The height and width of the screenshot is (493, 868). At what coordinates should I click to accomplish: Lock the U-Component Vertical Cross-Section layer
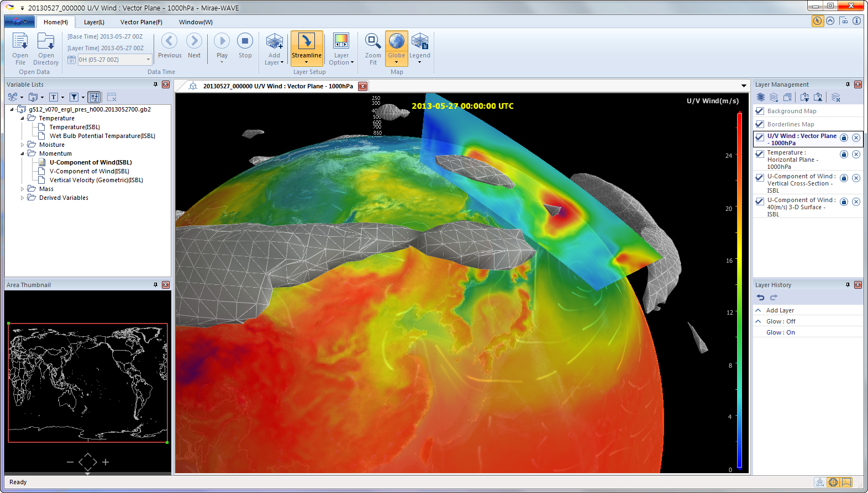click(x=844, y=178)
